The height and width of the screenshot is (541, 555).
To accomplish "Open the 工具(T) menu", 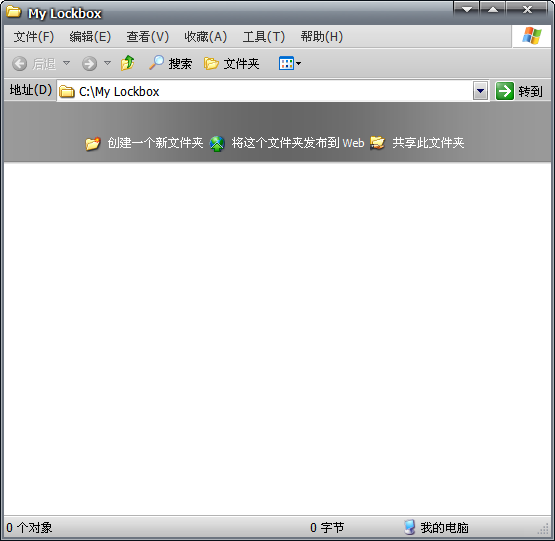I will (263, 36).
